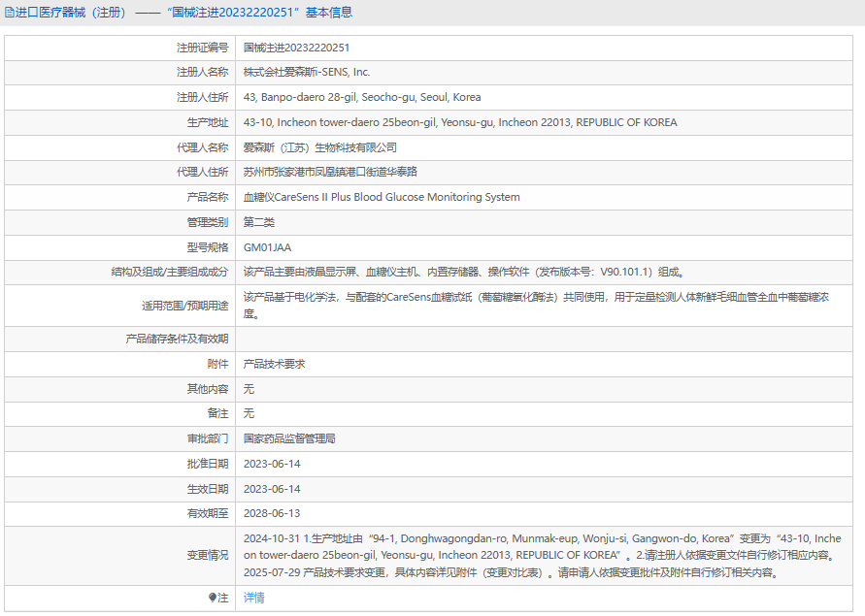Click the lightbulb icon next to 注
865x616 pixels.
[x=213, y=599]
